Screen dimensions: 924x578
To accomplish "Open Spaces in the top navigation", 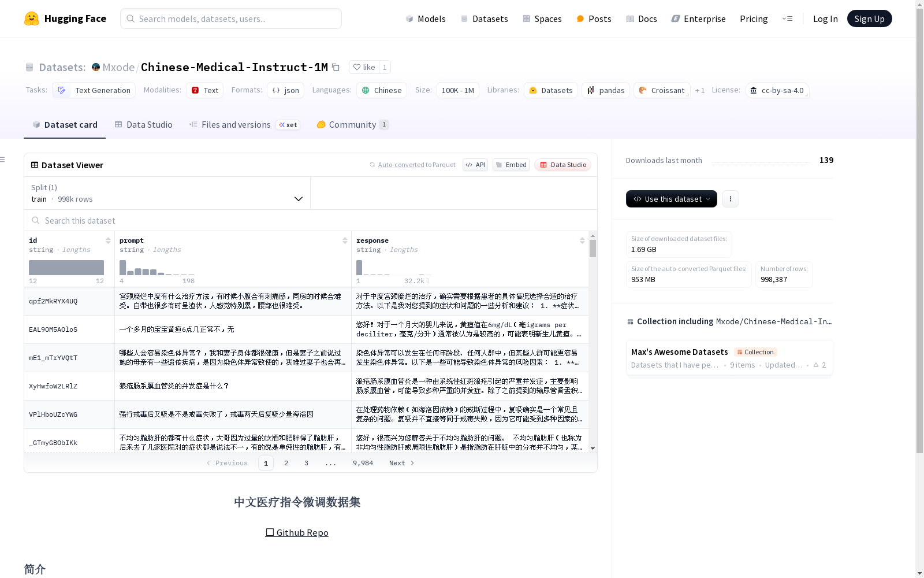I will tap(542, 18).
